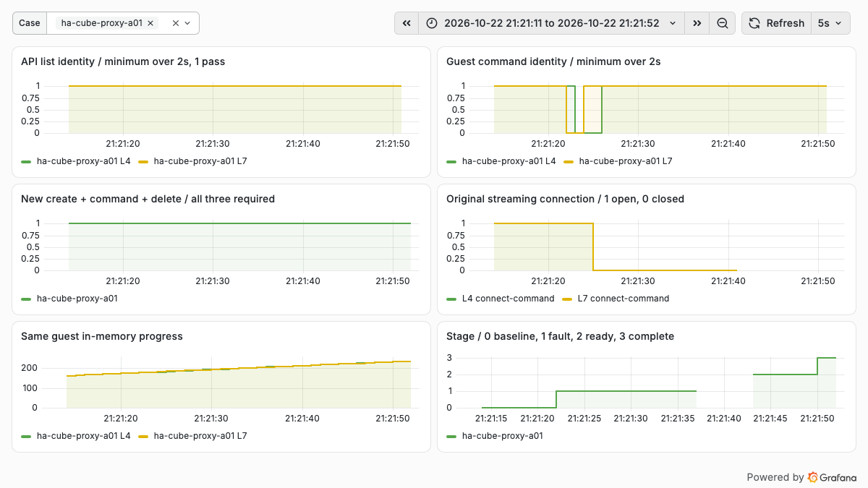Screen dimensions: 868x488
Task: Open the Grafana logo link
Action: click(832, 477)
